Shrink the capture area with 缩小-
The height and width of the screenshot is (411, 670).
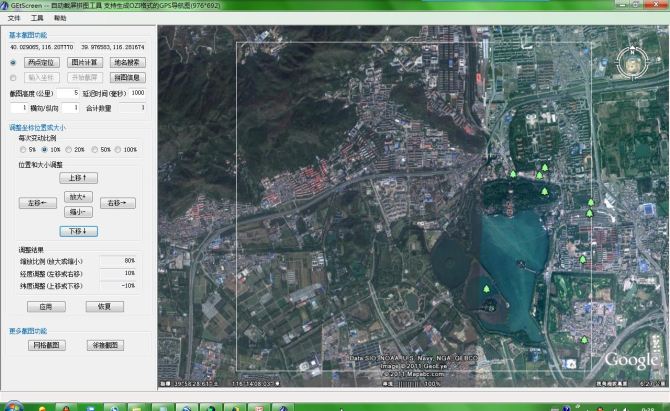point(78,211)
